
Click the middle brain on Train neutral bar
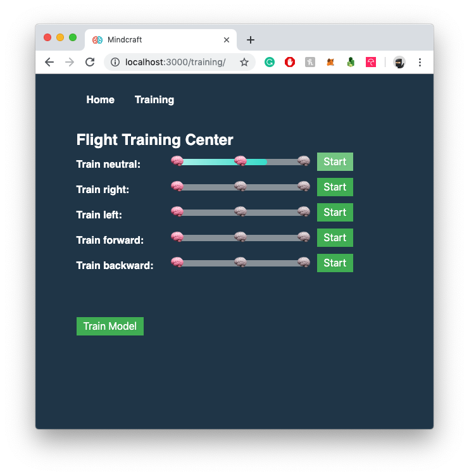241,161
